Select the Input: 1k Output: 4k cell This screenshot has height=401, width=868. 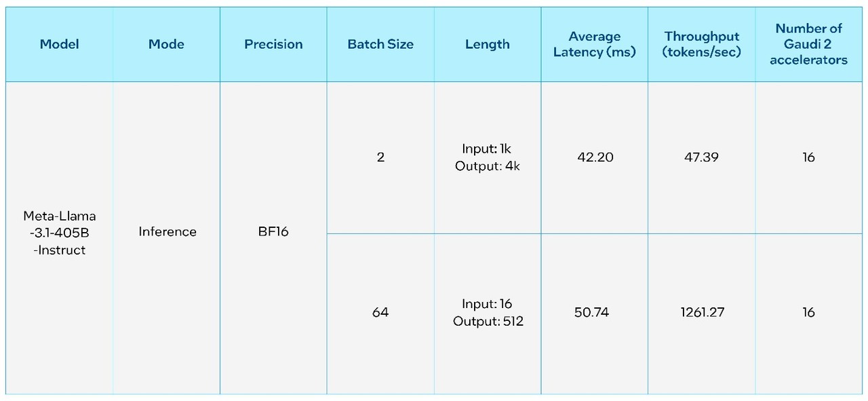click(x=488, y=157)
